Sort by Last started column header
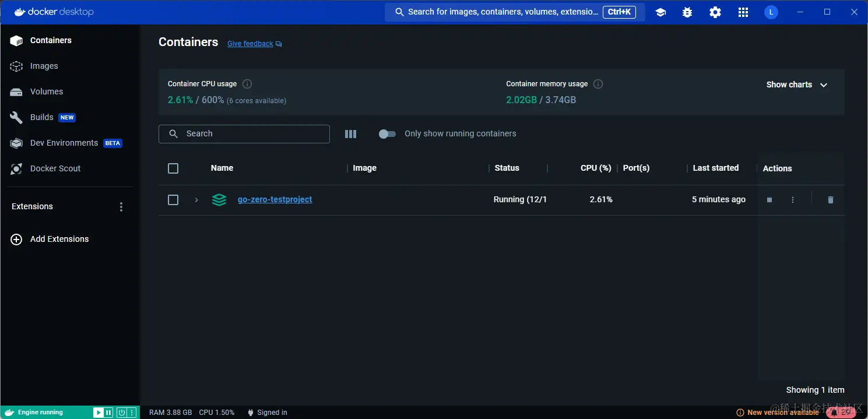 tap(716, 168)
